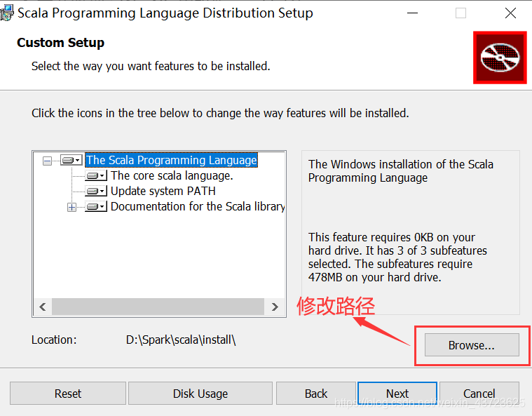The width and height of the screenshot is (532, 416).
Task: Click the feature tree scroll left arrow
Action: coord(43,307)
